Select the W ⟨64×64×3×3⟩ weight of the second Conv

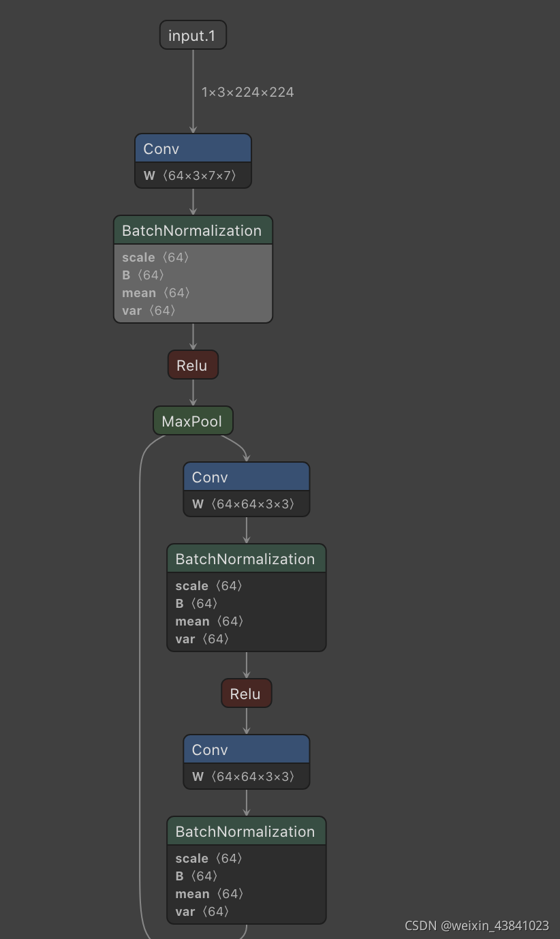tap(246, 504)
